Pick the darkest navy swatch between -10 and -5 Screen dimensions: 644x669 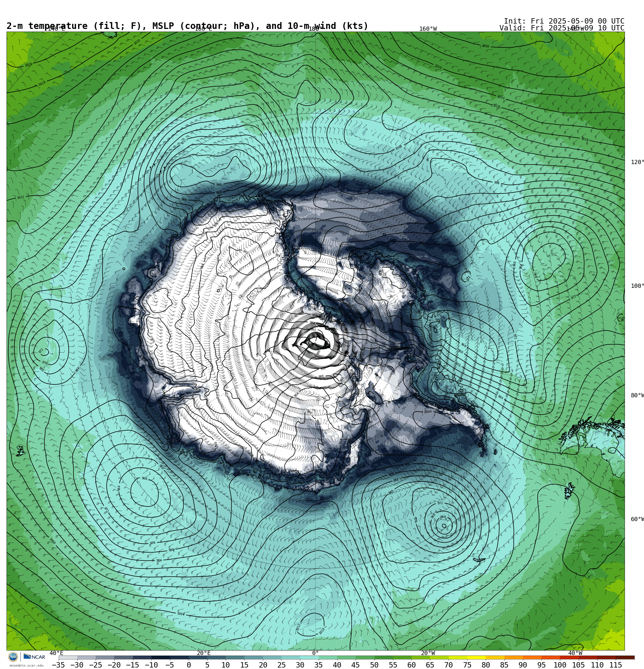coord(161,657)
